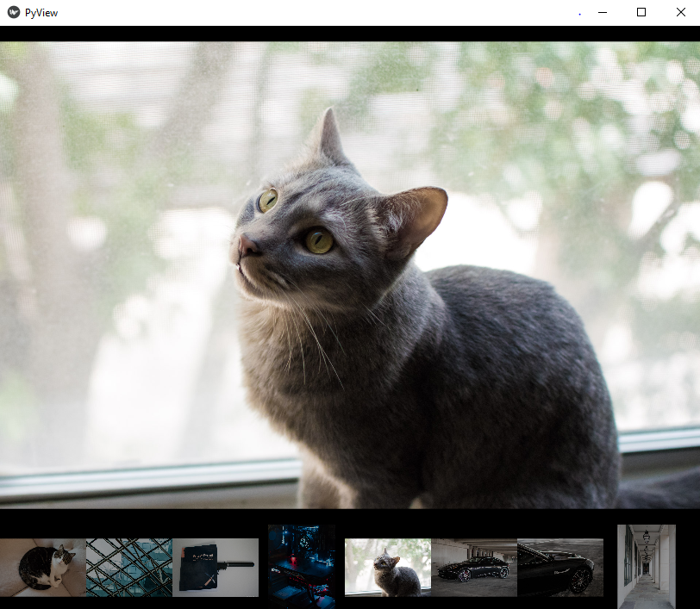Close the PyView window
Image resolution: width=700 pixels, height=609 pixels.
[680, 13]
